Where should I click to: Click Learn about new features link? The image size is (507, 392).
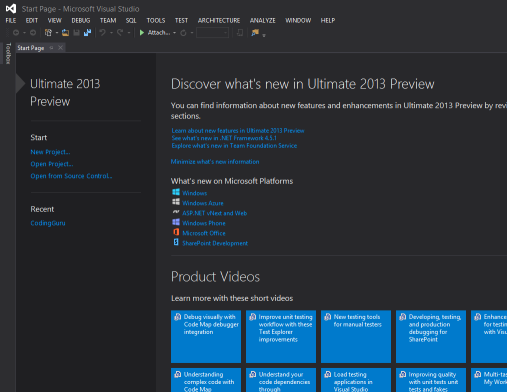238,131
